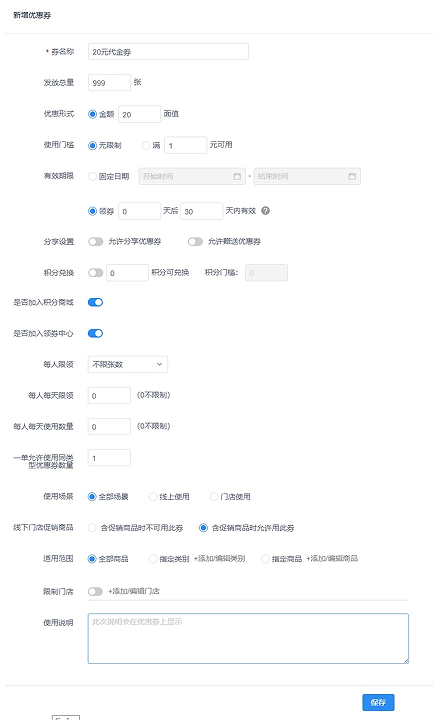Click the 保存 button
Screen dimensions: 439x725
pyautogui.click(x=378, y=702)
